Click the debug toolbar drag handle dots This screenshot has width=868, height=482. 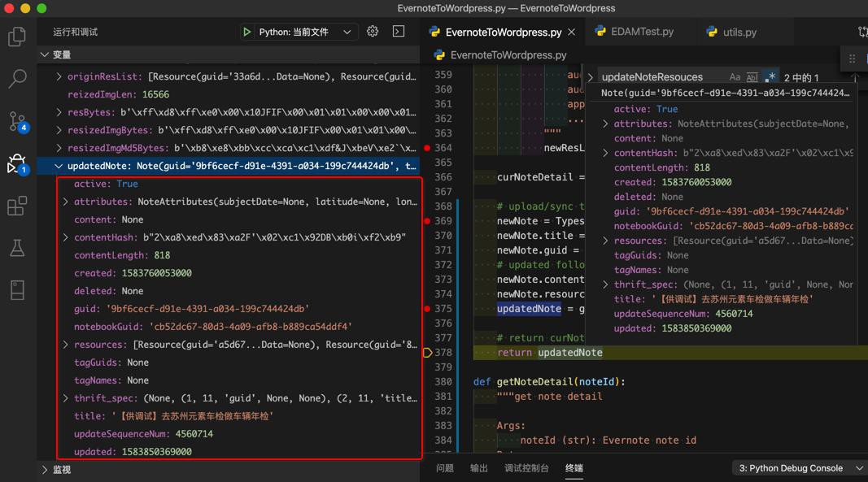[x=852, y=58]
